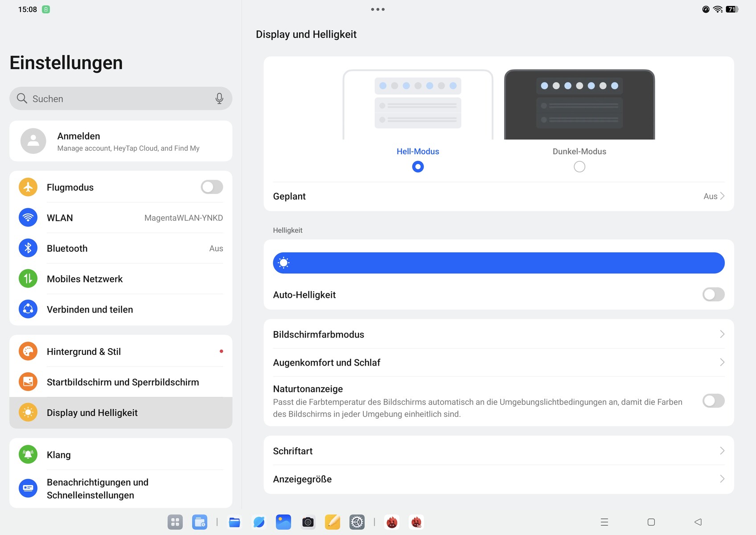Click the light mode preview thumbnail

click(418, 104)
